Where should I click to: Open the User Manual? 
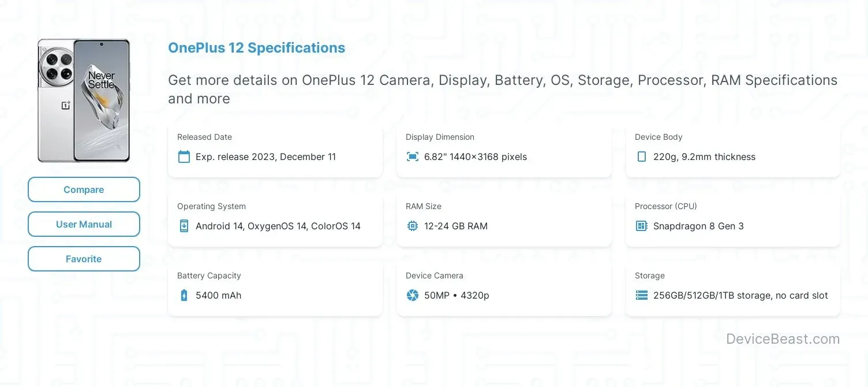point(84,224)
